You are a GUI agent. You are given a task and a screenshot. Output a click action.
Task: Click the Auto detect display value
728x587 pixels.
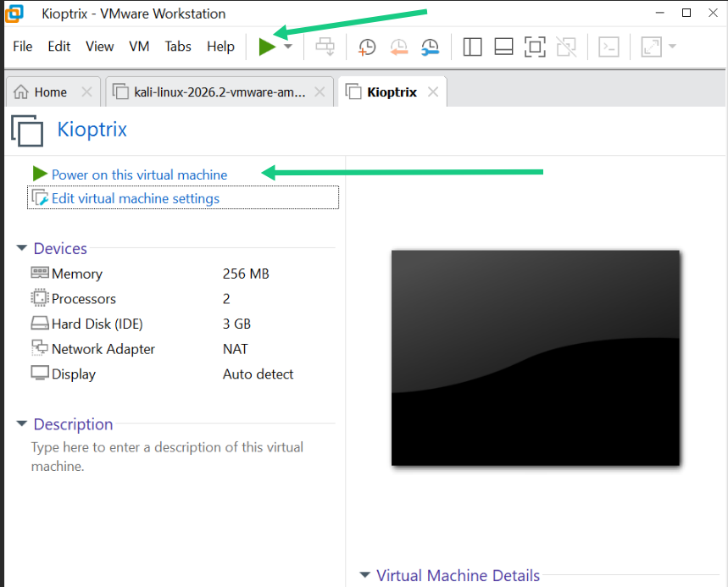click(258, 374)
